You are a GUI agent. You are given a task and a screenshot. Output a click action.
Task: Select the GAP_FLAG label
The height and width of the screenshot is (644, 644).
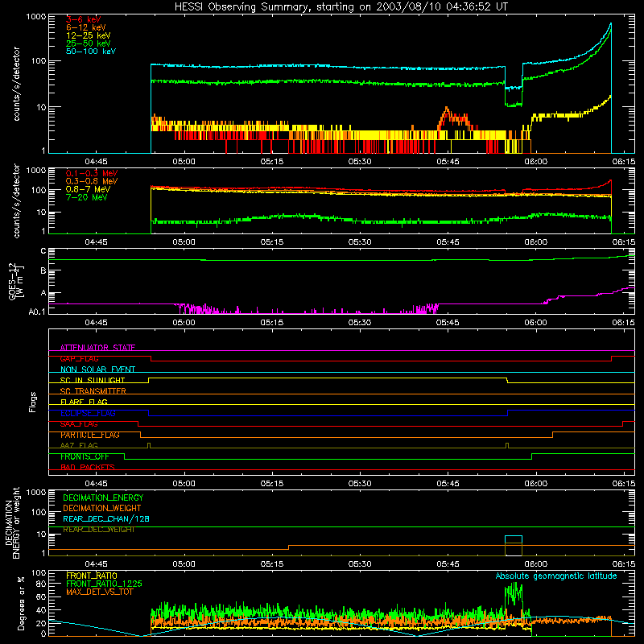[x=79, y=358]
